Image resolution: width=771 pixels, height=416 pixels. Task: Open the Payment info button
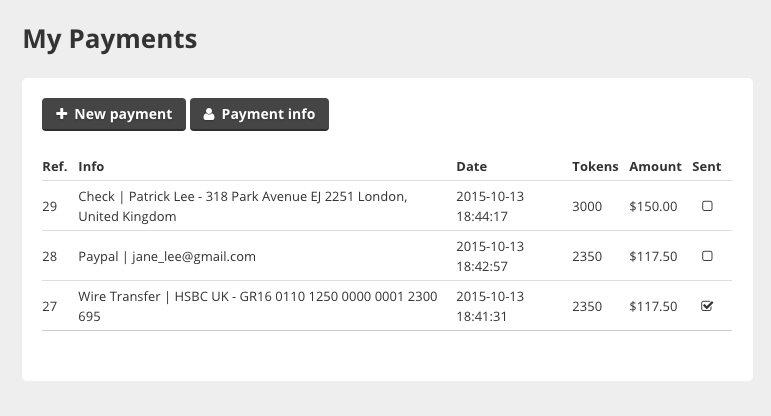pos(260,115)
